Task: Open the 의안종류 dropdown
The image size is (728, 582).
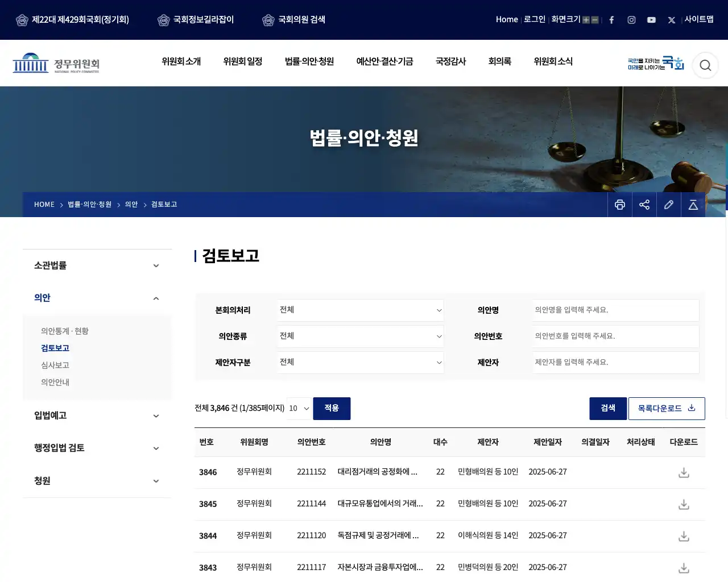Action: tap(361, 336)
